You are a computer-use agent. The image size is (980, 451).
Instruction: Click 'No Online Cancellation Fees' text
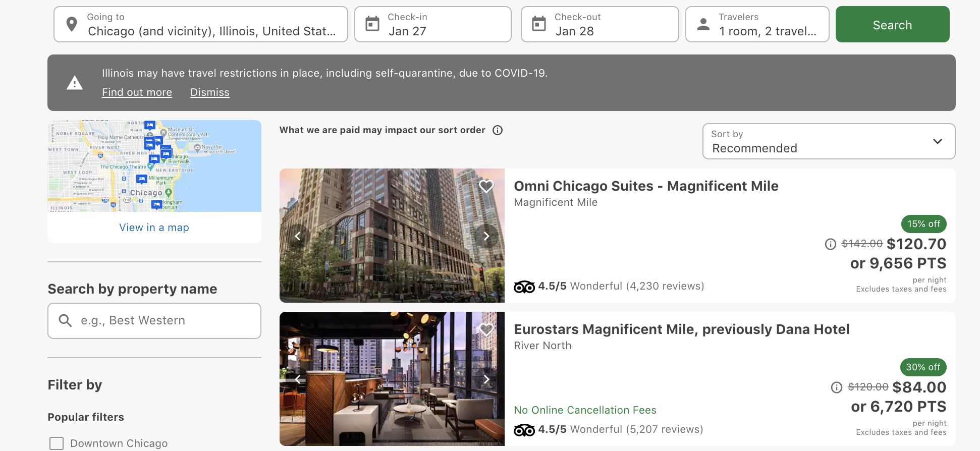[x=585, y=410]
